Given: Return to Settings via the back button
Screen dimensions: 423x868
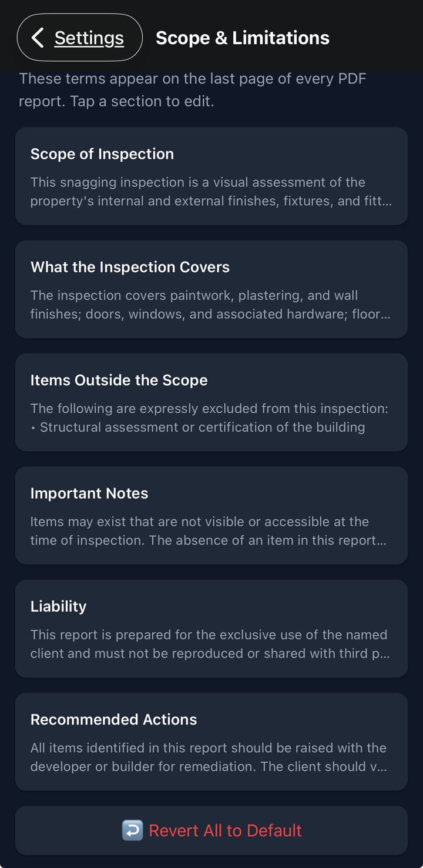Looking at the screenshot, I should pyautogui.click(x=79, y=37).
